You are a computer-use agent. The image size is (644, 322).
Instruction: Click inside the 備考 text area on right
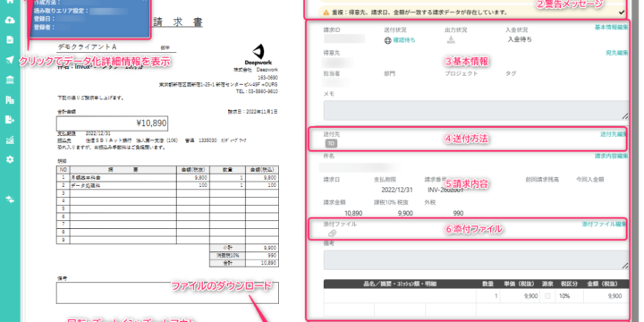point(476,260)
